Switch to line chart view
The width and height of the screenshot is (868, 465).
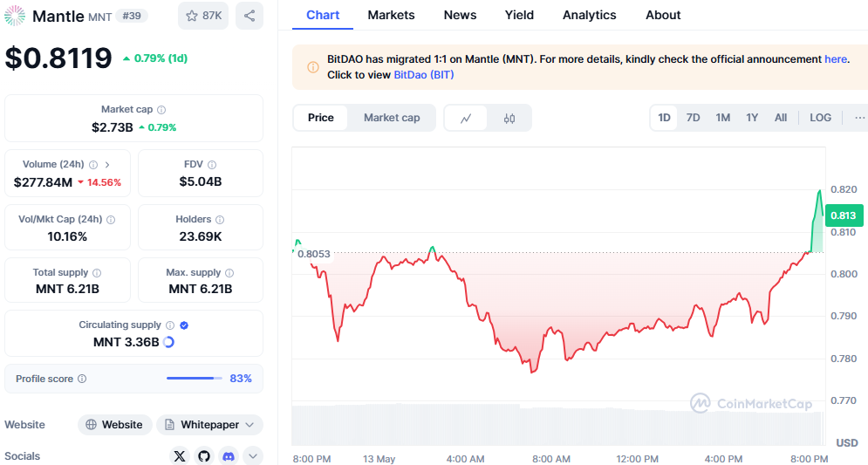(467, 118)
